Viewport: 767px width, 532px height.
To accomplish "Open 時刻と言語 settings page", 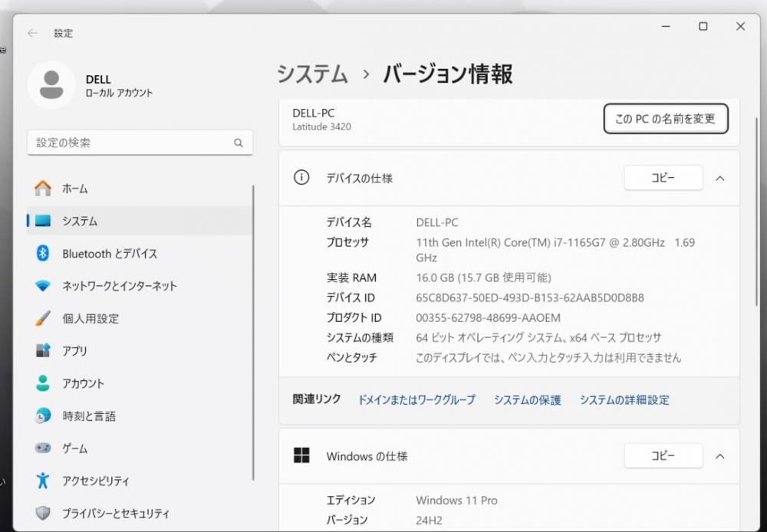I will pos(140,415).
